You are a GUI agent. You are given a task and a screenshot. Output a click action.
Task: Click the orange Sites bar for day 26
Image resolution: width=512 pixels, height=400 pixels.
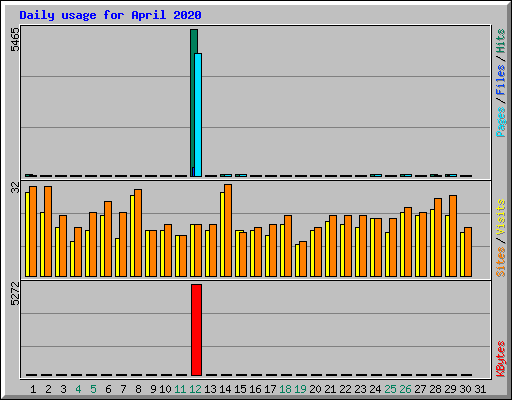[x=408, y=242]
